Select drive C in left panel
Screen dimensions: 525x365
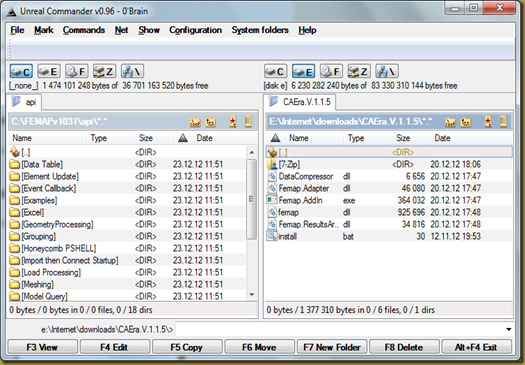pos(21,71)
